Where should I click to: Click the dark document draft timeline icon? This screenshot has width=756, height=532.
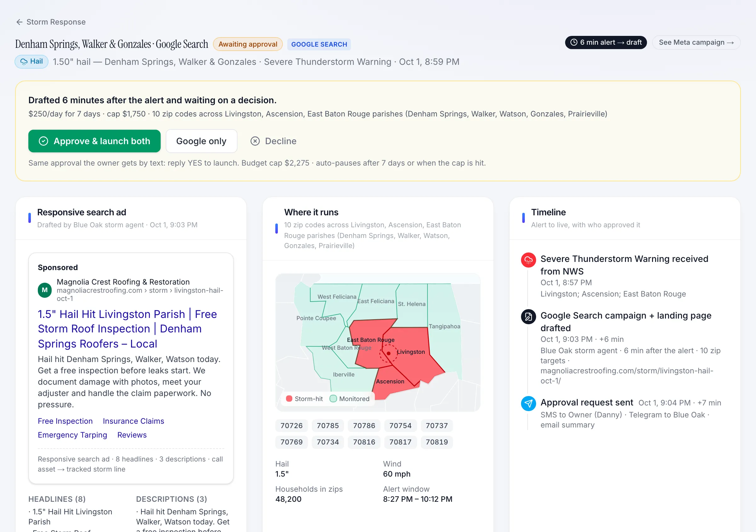(x=528, y=317)
